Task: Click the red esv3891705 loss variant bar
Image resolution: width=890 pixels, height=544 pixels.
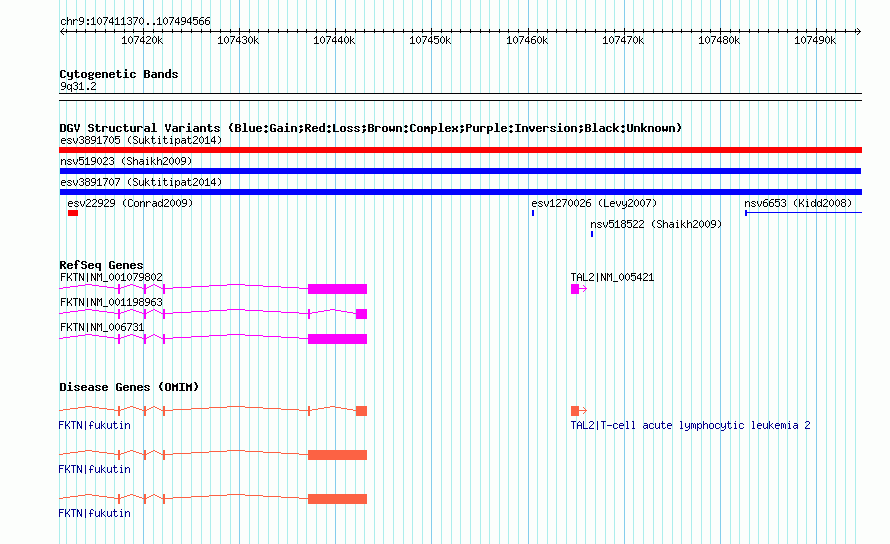Action: [x=460, y=150]
